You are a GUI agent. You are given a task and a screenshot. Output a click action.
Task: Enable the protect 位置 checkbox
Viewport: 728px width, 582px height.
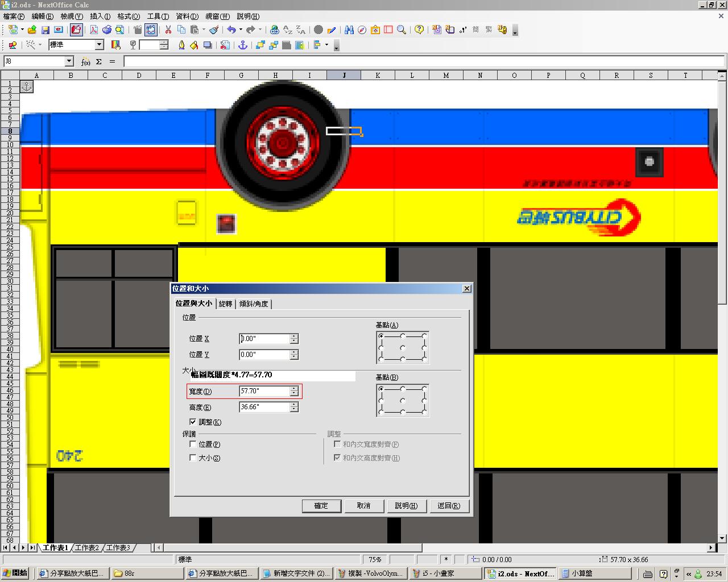pyautogui.click(x=193, y=444)
